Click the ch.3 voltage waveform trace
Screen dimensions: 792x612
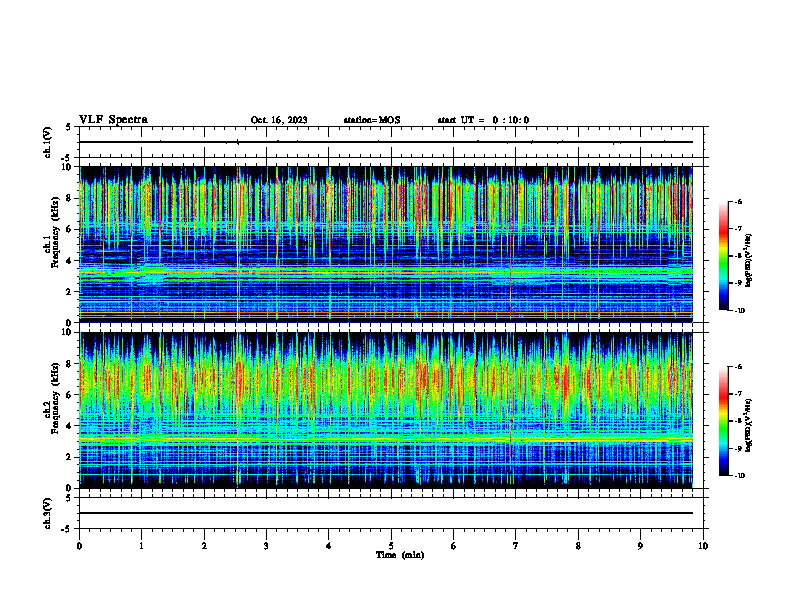385,513
